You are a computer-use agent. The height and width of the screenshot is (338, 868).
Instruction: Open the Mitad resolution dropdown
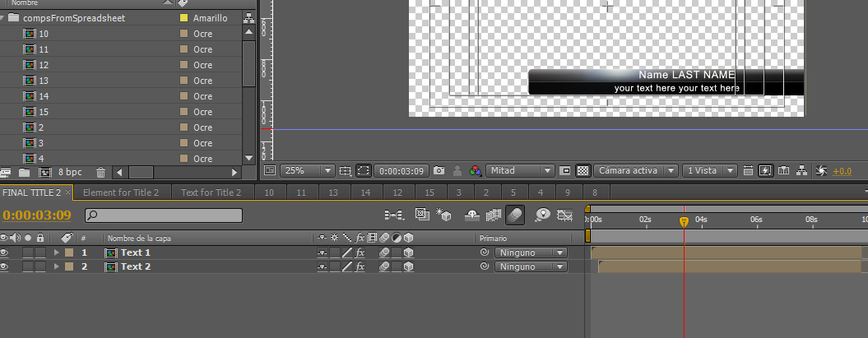click(x=520, y=171)
